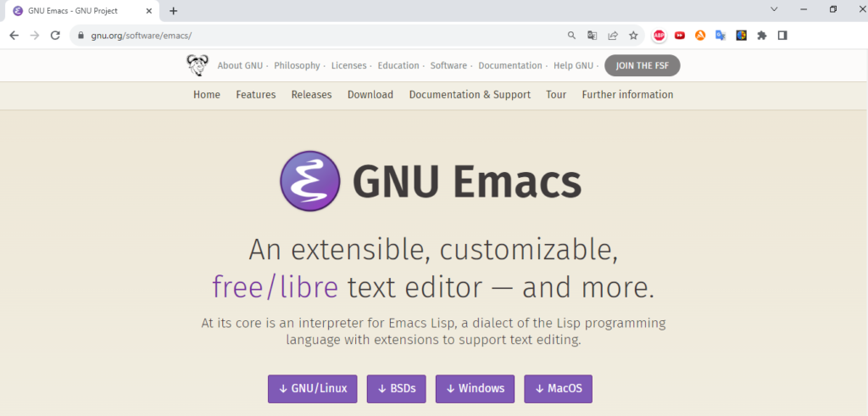Image resolution: width=868 pixels, height=416 pixels.
Task: Close the GNU Emacs tab
Action: coord(149,10)
